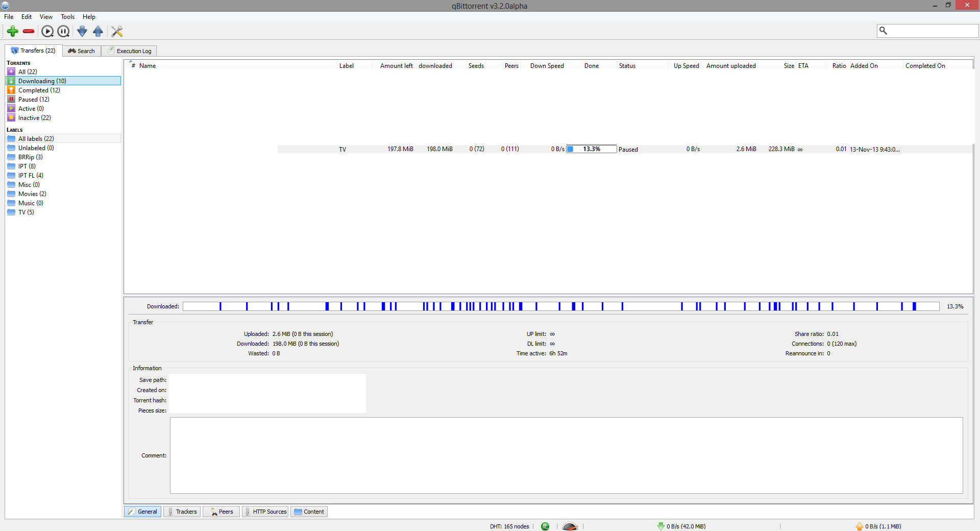Click the DHT: 165 nodes status text
This screenshot has width=980, height=531.
(509, 526)
